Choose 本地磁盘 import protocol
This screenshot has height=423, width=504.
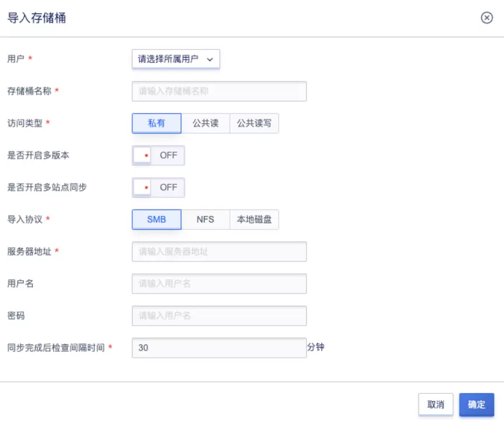254,219
